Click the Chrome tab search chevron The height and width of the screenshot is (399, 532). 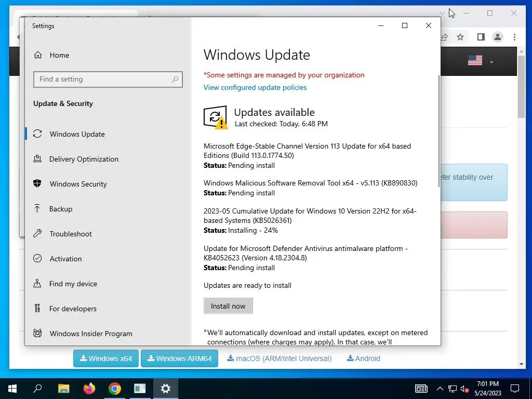(x=442, y=13)
